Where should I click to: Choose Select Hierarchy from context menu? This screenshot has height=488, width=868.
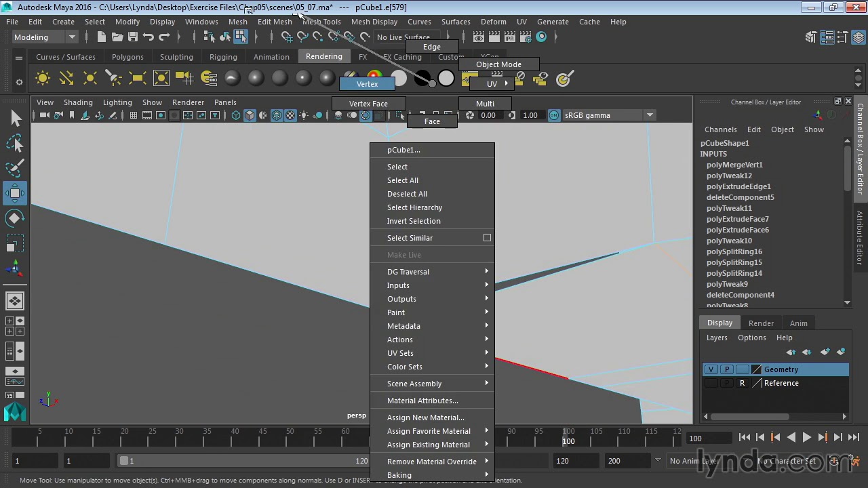433,207
